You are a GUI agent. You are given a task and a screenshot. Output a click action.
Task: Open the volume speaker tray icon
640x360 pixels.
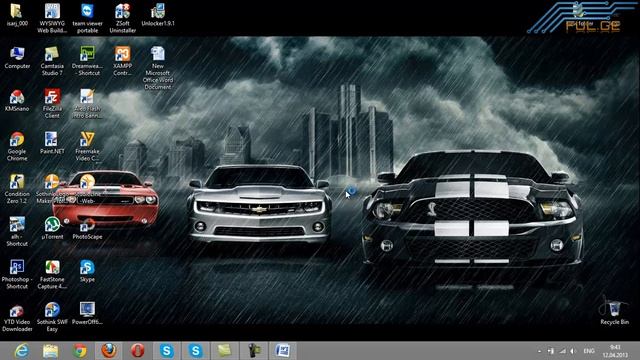click(x=573, y=351)
